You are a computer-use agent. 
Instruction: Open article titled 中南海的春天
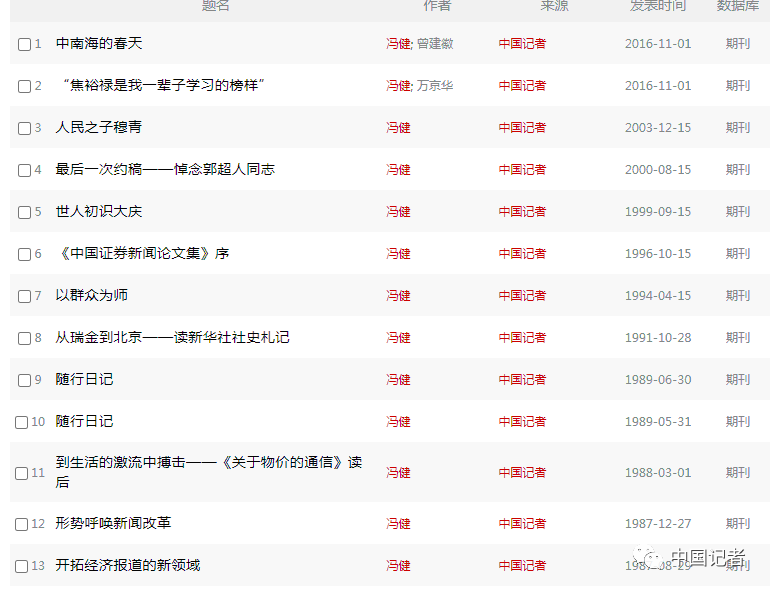[99, 43]
